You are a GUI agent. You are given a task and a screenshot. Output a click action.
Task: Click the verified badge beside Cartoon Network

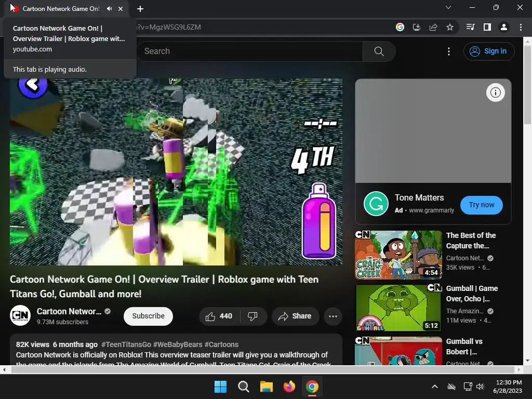tap(108, 311)
